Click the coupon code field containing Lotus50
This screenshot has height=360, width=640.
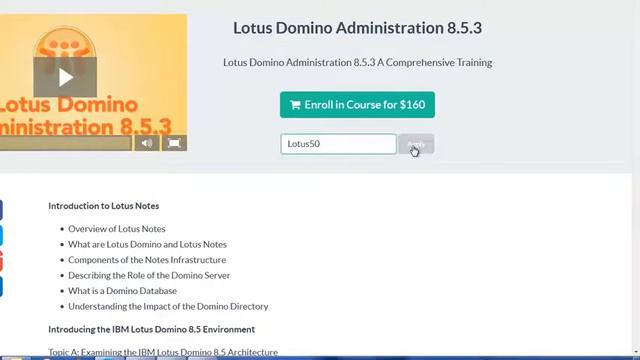tap(338, 144)
